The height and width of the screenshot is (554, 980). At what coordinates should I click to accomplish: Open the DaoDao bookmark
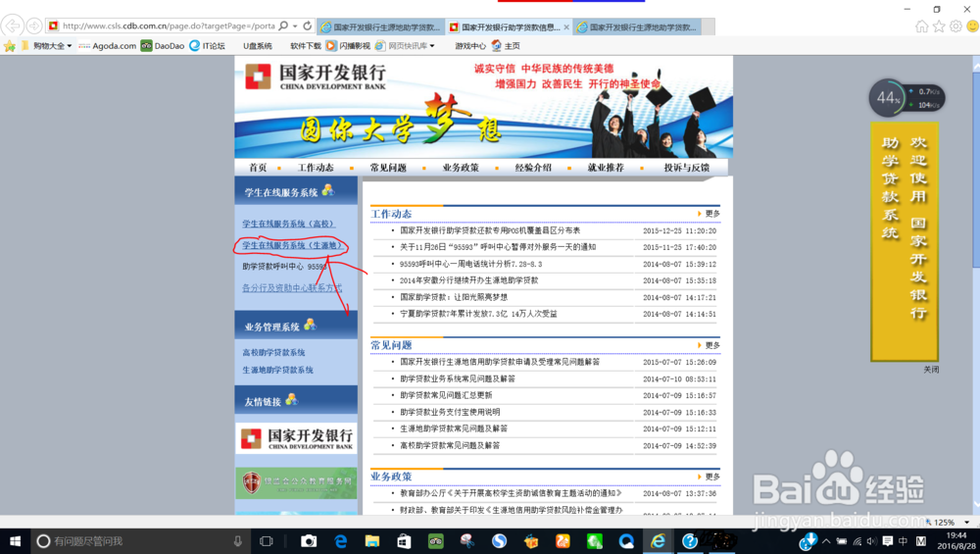163,46
